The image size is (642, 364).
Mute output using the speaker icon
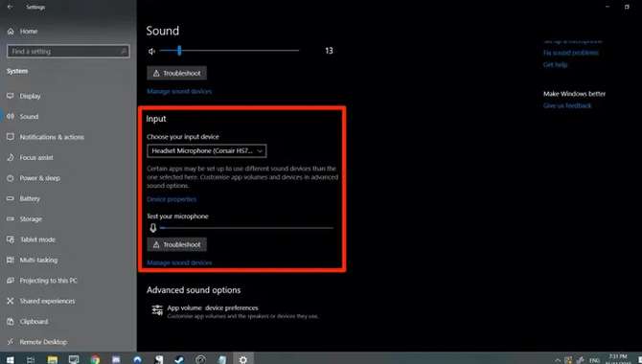(152, 51)
